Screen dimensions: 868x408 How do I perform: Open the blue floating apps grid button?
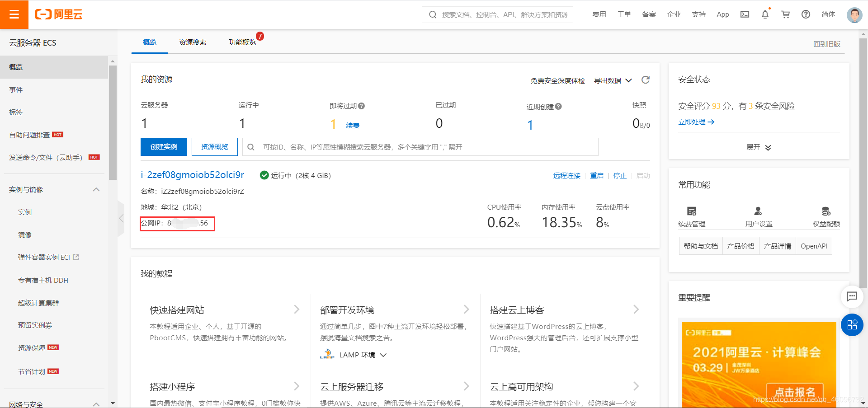pos(852,325)
